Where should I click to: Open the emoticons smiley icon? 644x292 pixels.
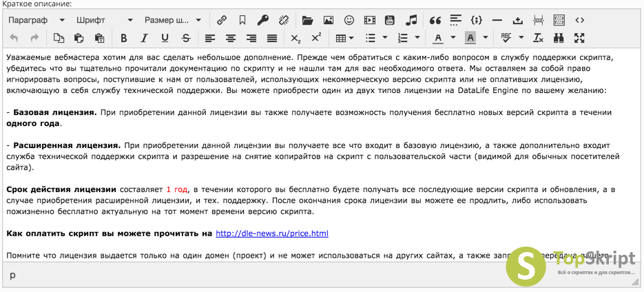(x=349, y=20)
